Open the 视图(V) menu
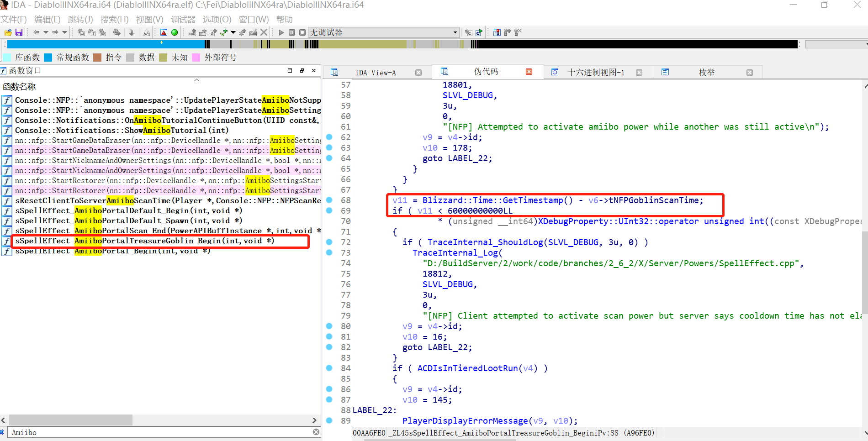868x441 pixels. (149, 20)
